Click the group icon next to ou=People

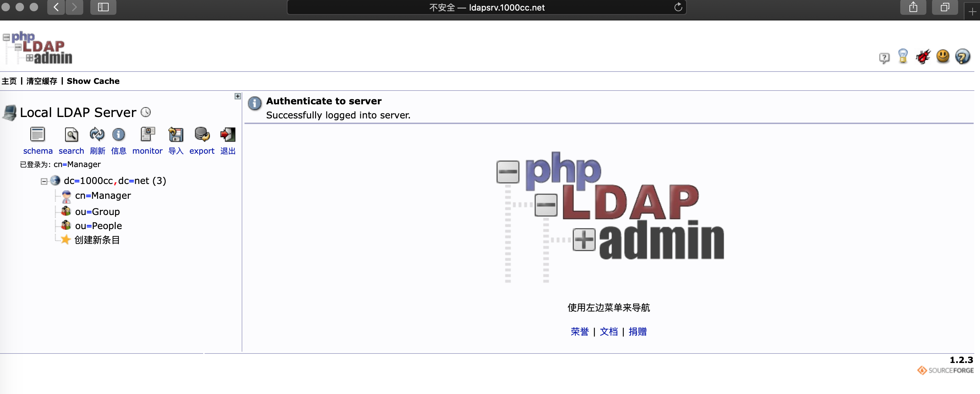click(x=66, y=225)
